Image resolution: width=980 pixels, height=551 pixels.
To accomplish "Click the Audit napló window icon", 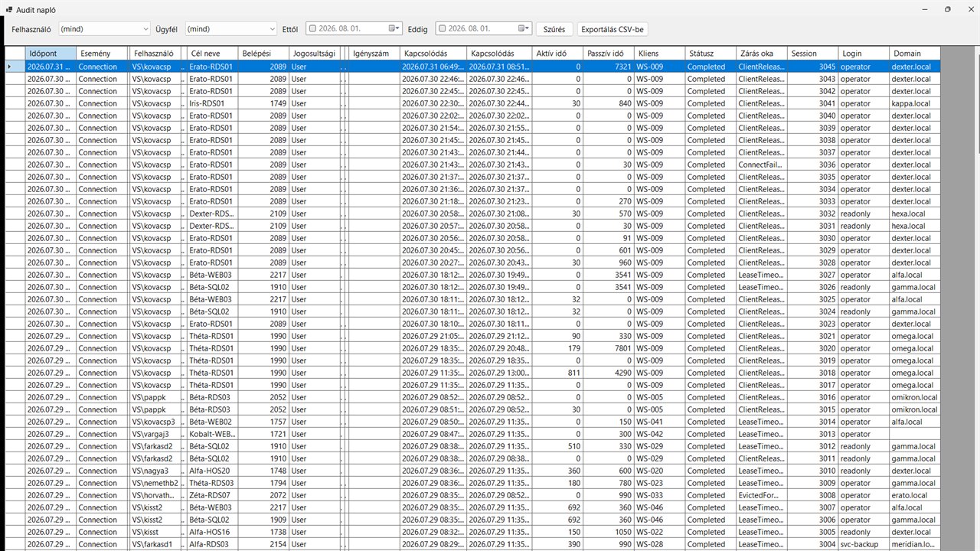I will pos(8,9).
